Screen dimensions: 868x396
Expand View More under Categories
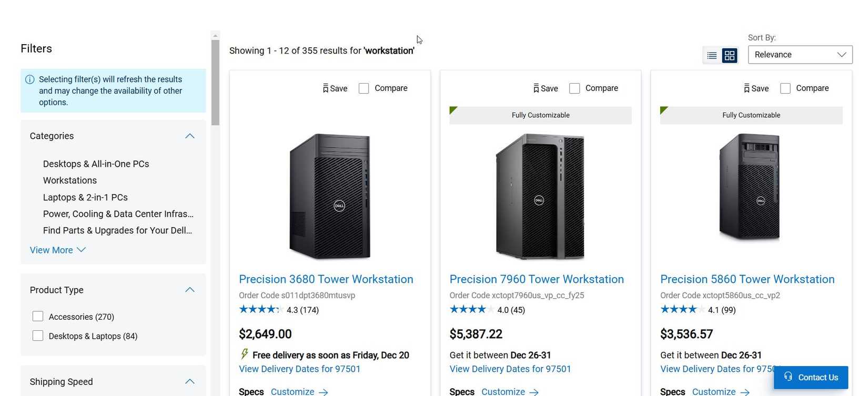tap(51, 250)
